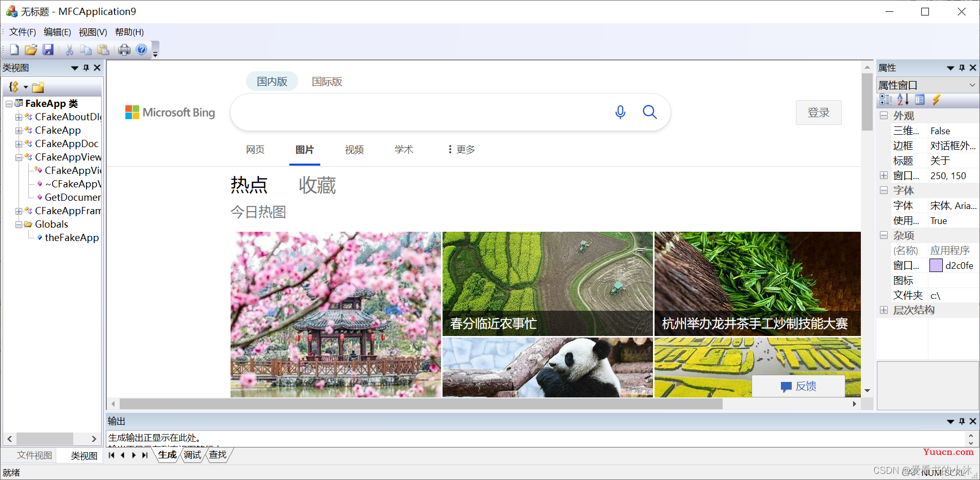Screen dimensions: 980x480
Task: Go to last output tab arrow
Action: (145, 455)
